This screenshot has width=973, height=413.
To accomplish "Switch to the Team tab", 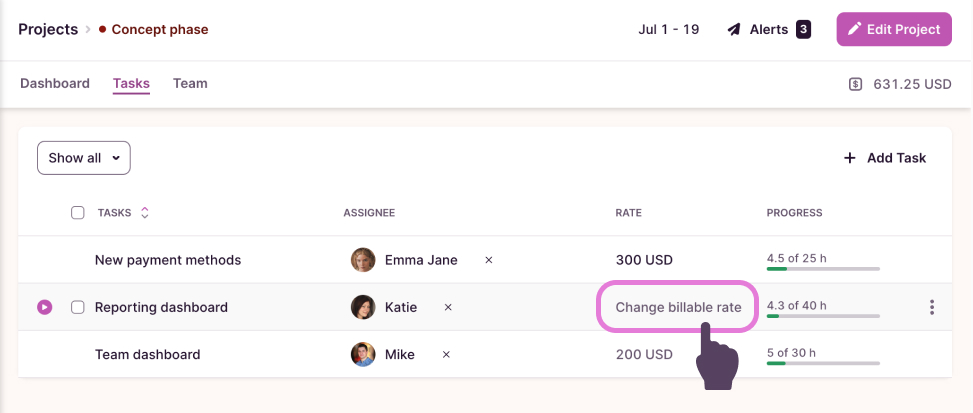I will click(190, 84).
